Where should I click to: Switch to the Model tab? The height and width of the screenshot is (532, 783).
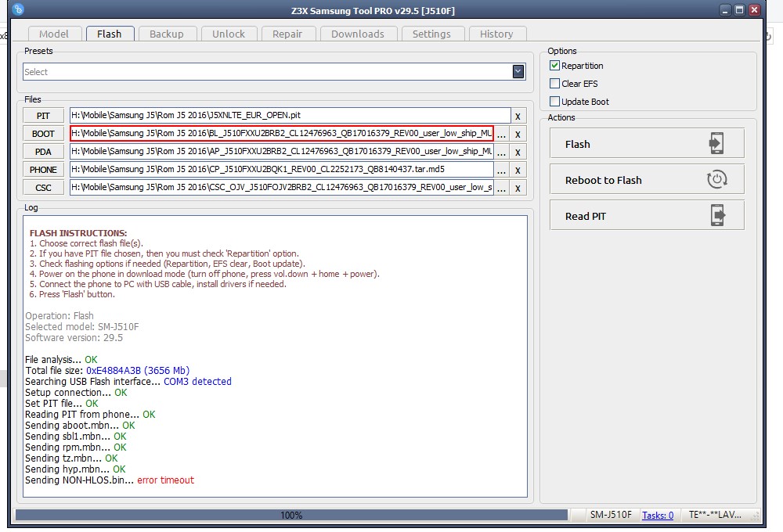click(x=54, y=34)
